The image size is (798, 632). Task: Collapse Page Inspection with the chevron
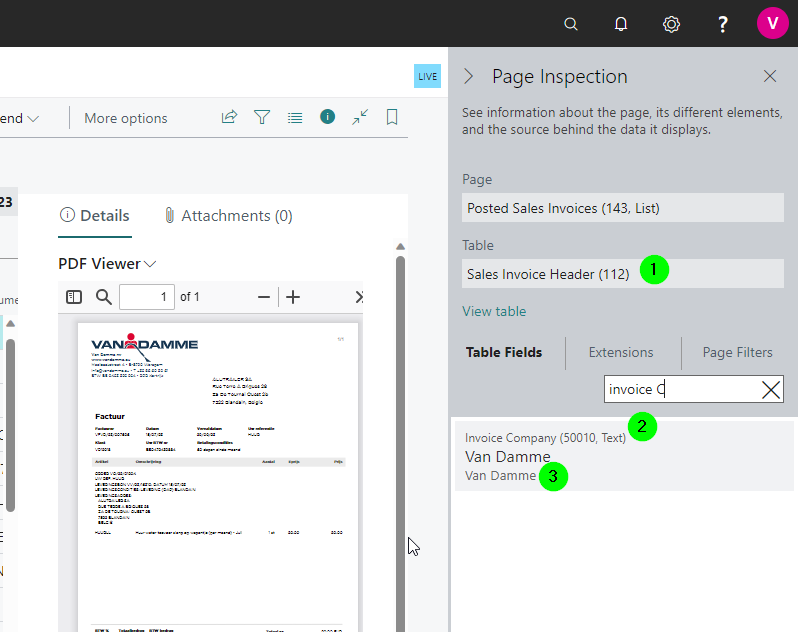469,76
